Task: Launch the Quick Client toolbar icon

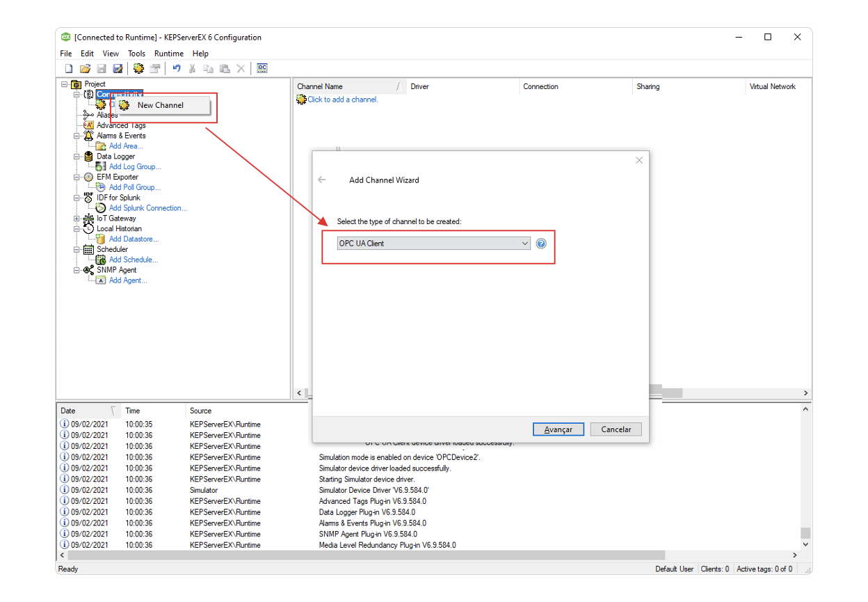Action: (262, 68)
